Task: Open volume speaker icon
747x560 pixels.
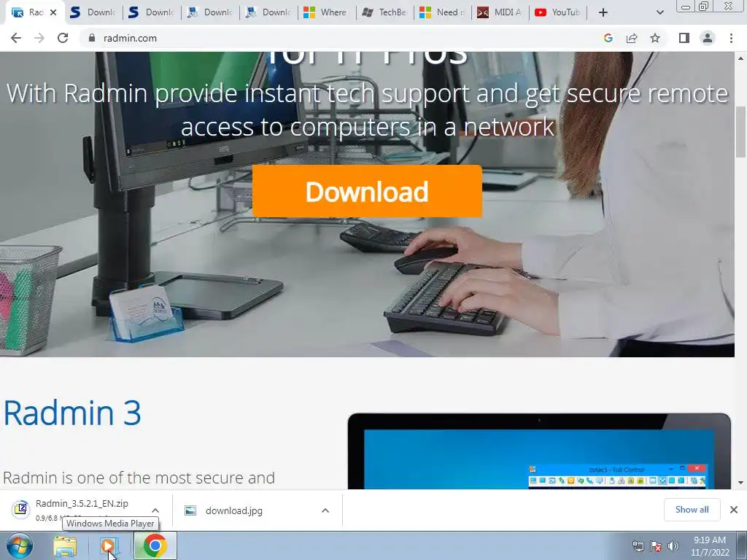Action: pyautogui.click(x=673, y=546)
